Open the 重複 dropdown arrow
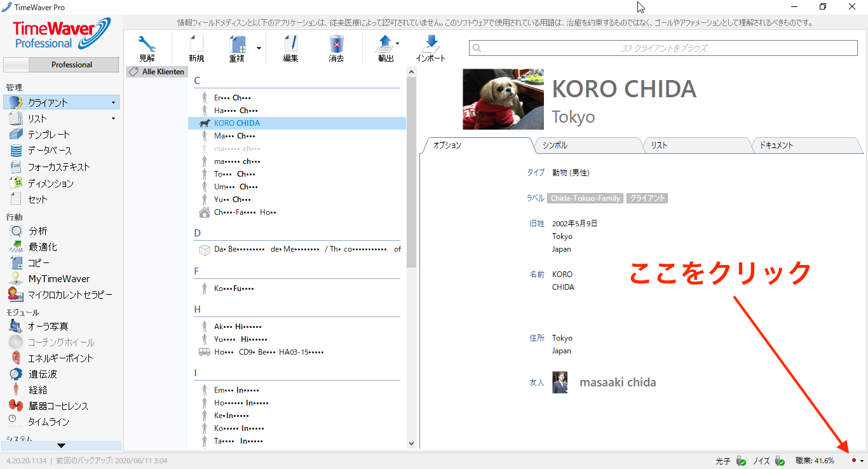 (259, 48)
